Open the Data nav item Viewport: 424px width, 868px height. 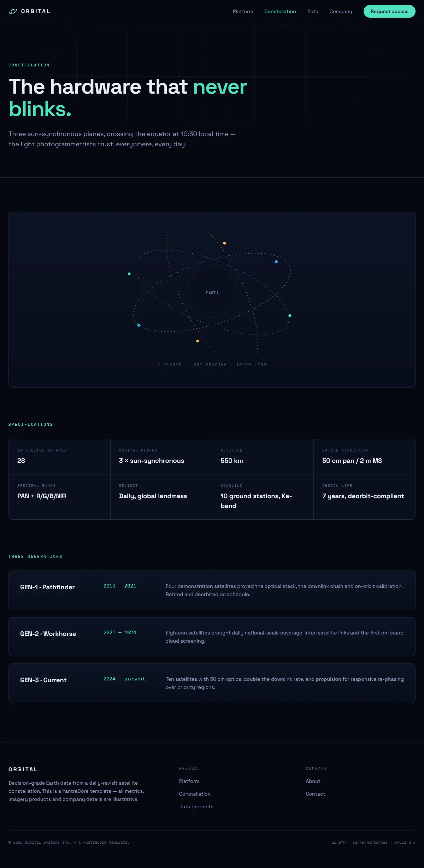pos(313,11)
